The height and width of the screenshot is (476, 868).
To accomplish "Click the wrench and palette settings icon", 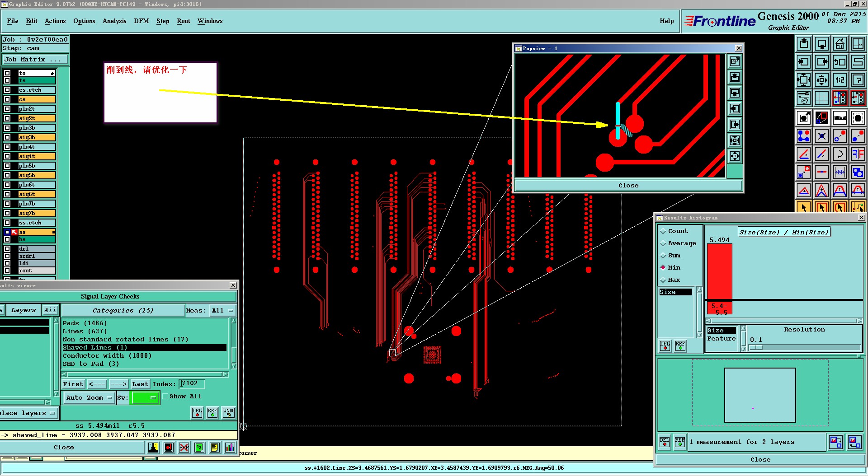I will [803, 98].
